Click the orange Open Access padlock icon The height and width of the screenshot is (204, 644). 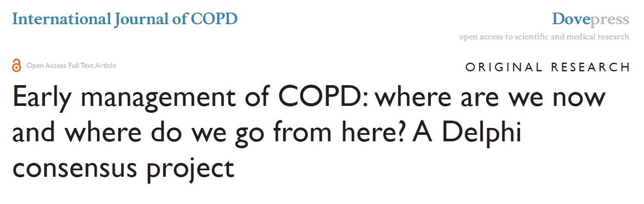16,65
